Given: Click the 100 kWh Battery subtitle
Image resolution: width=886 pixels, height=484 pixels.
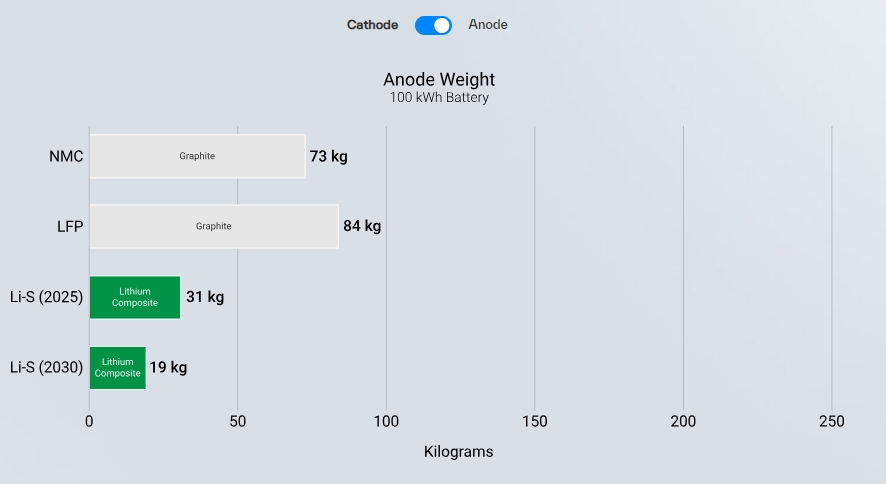Looking at the screenshot, I should (x=439, y=98).
